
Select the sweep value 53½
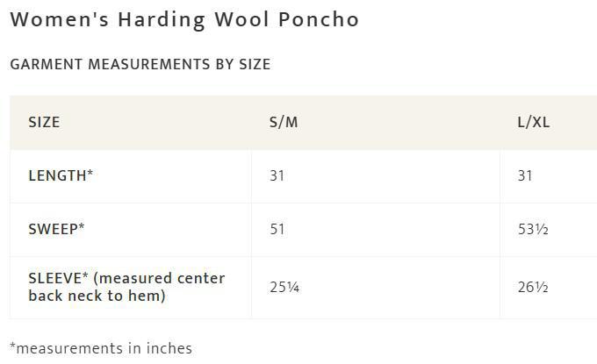pyautogui.click(x=533, y=229)
